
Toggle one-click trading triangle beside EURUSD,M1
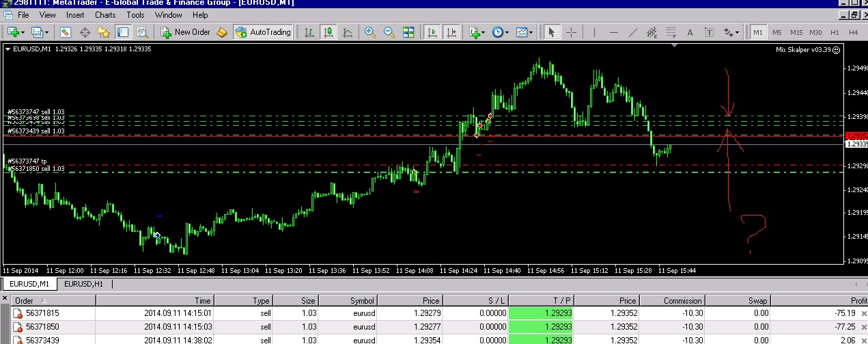8,49
